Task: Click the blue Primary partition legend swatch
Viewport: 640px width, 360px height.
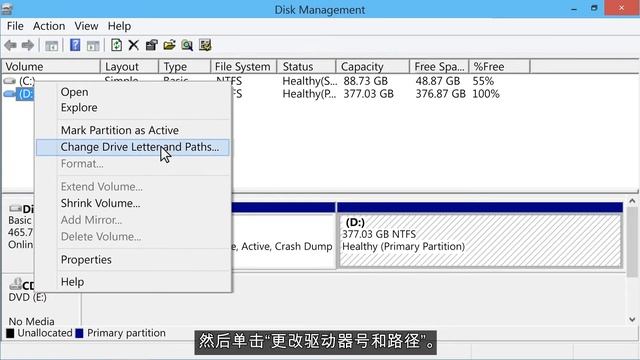Action: tap(80, 333)
